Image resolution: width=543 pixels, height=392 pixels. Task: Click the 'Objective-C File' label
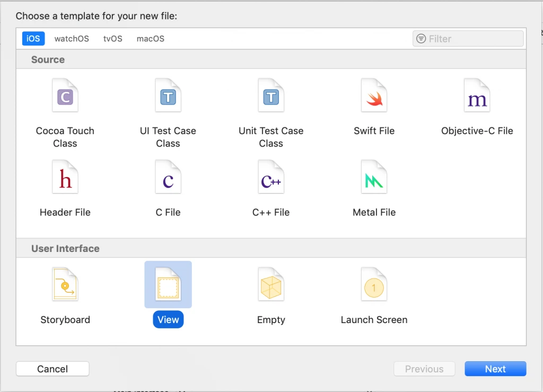point(477,131)
